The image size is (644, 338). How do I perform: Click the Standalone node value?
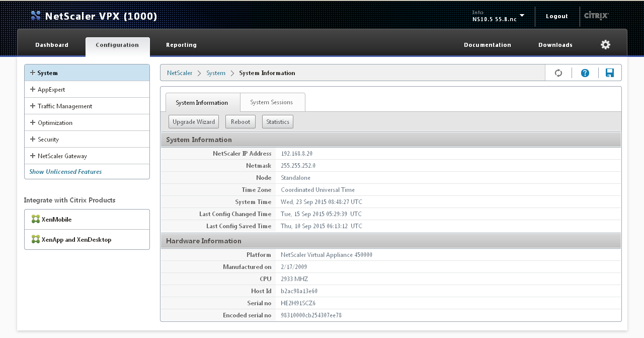296,178
